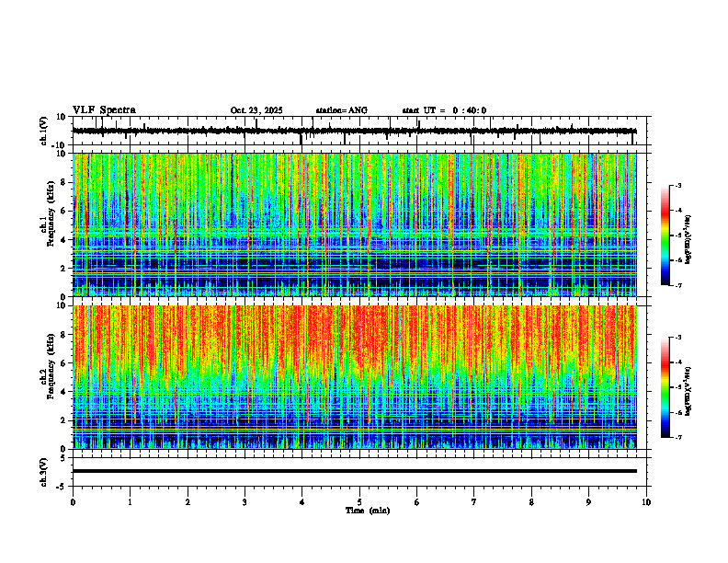Click the "VLF Spectra" plot title
Screen dimensions: 728x563
(105, 110)
